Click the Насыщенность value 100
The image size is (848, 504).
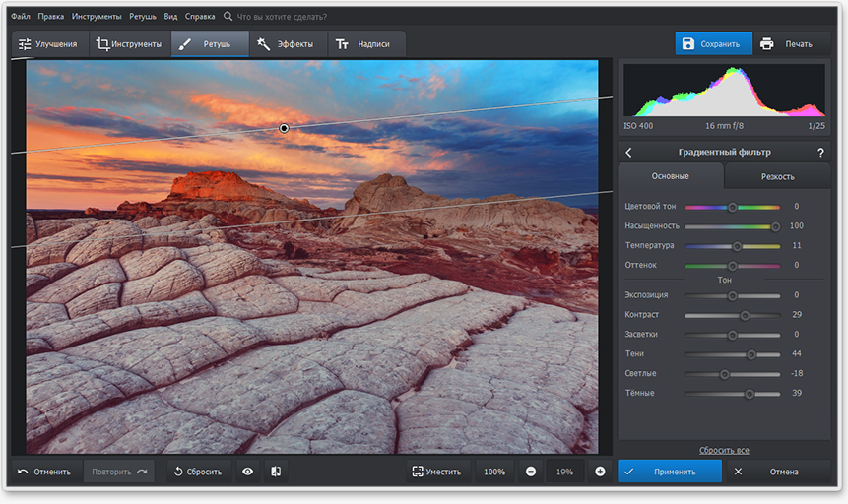click(x=797, y=225)
